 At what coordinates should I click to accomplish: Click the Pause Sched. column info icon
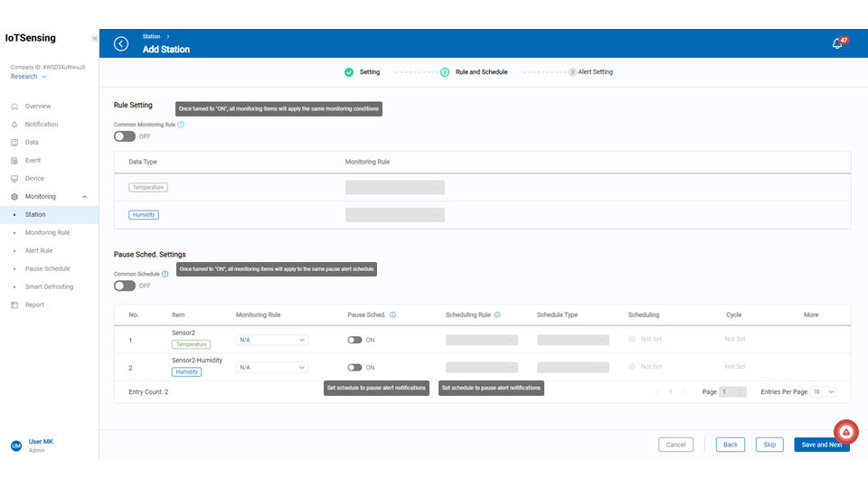coord(392,315)
